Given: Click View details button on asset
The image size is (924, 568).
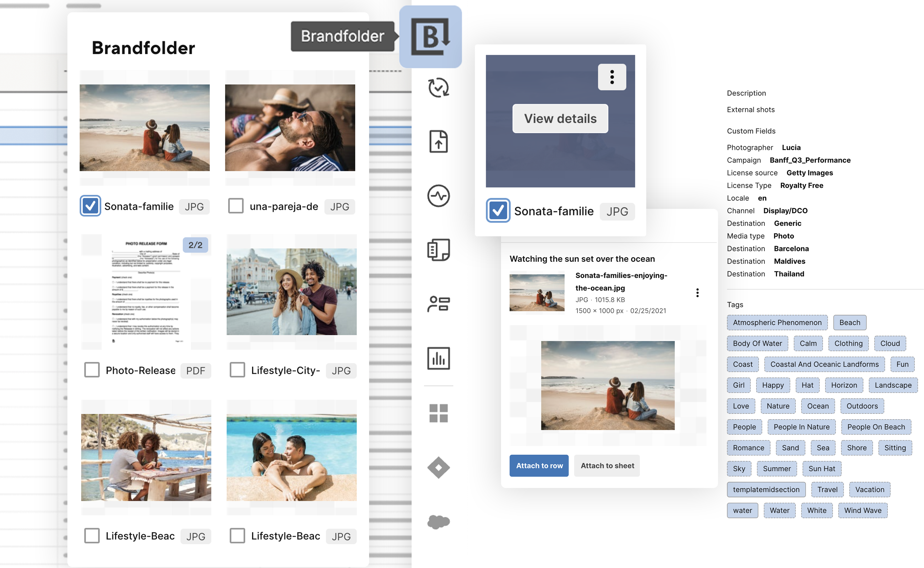Looking at the screenshot, I should tap(560, 118).
